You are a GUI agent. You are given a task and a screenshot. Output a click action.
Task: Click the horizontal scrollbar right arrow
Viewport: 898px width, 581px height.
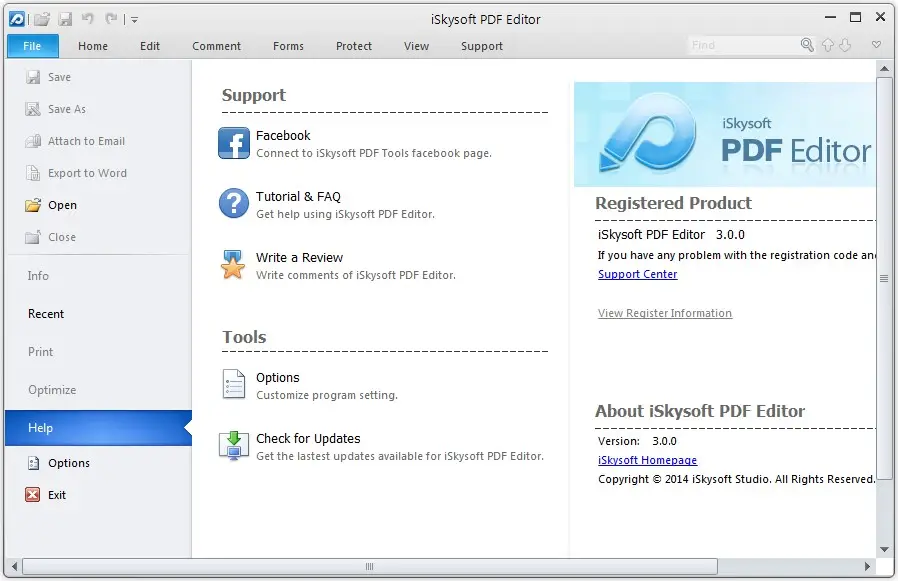click(867, 567)
